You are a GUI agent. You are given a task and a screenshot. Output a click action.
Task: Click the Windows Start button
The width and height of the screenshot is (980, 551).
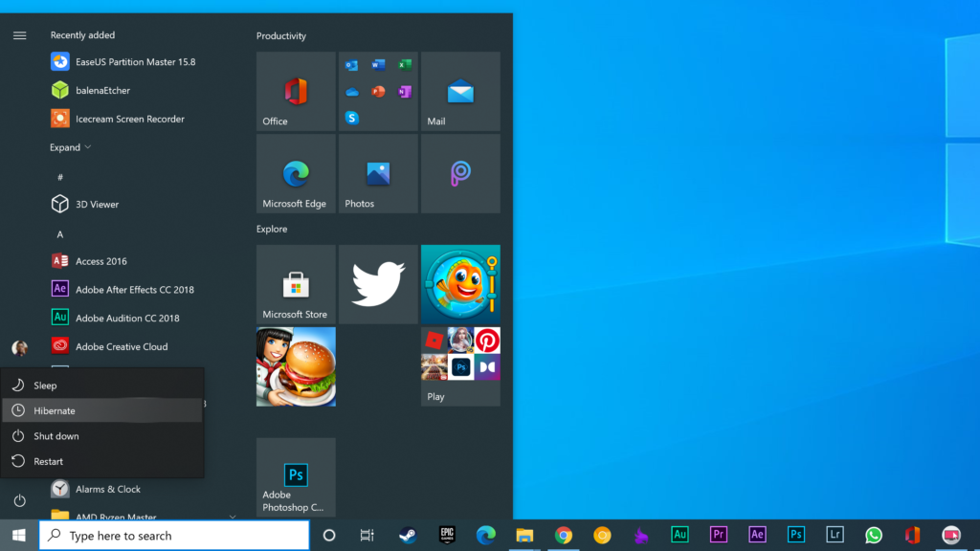(x=19, y=536)
